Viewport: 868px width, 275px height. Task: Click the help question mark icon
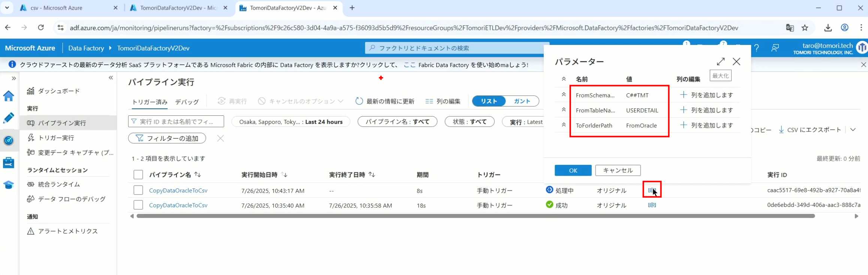coord(756,48)
